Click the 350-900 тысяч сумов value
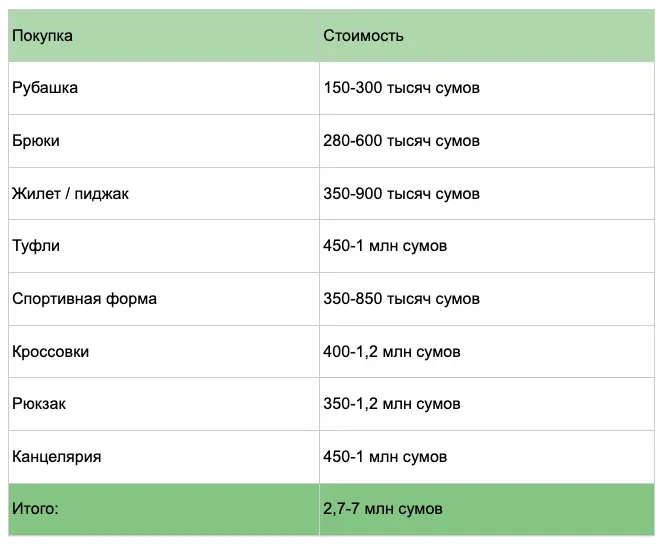664x544 pixels. click(401, 193)
